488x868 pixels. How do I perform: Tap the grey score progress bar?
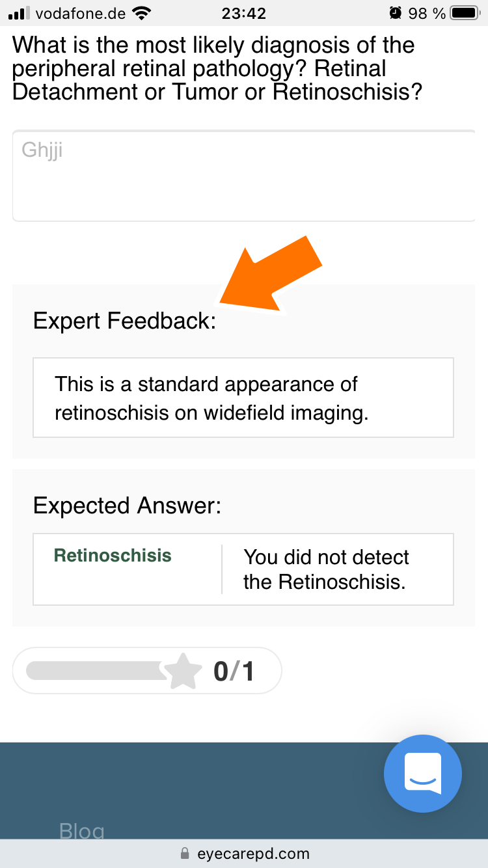pyautogui.click(x=95, y=671)
